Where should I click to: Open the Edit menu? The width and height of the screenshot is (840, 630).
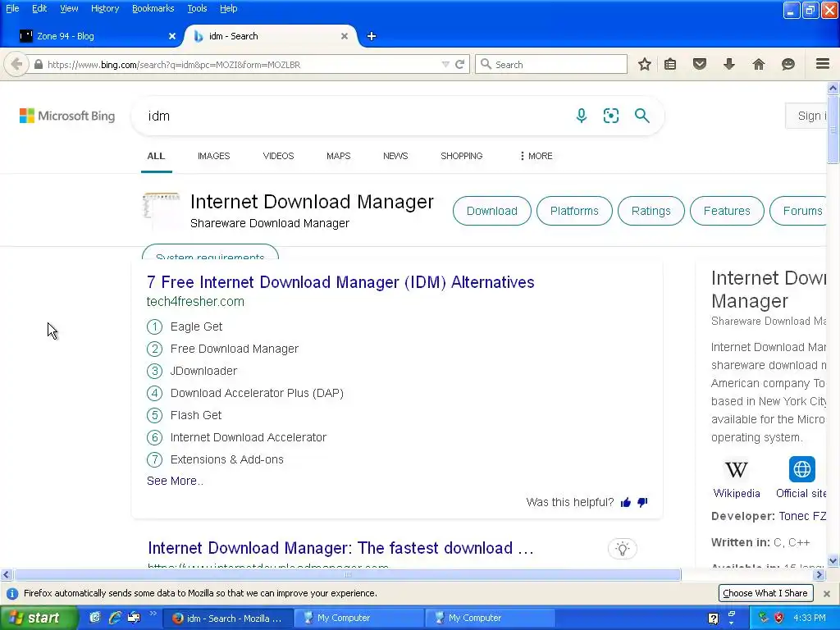pyautogui.click(x=39, y=8)
